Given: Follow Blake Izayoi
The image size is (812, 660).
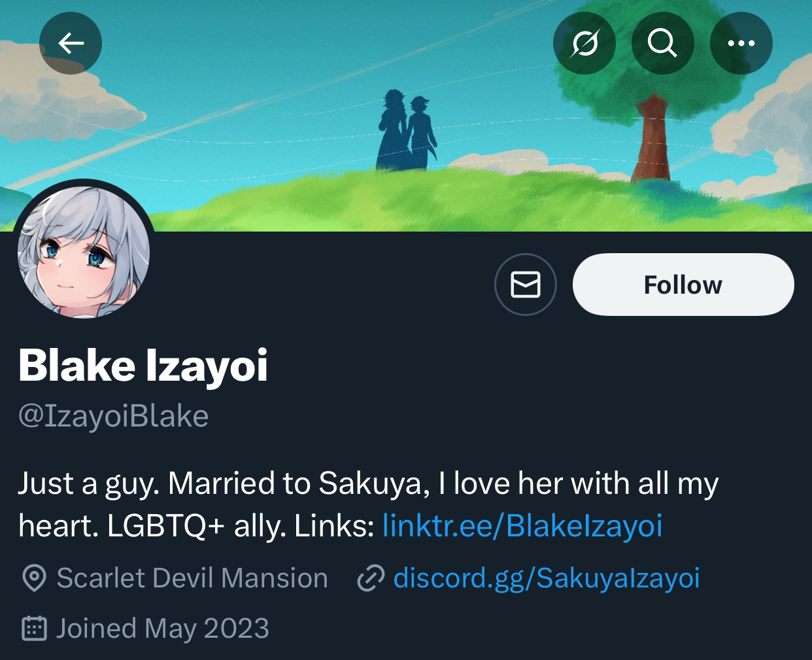Looking at the screenshot, I should pos(683,285).
